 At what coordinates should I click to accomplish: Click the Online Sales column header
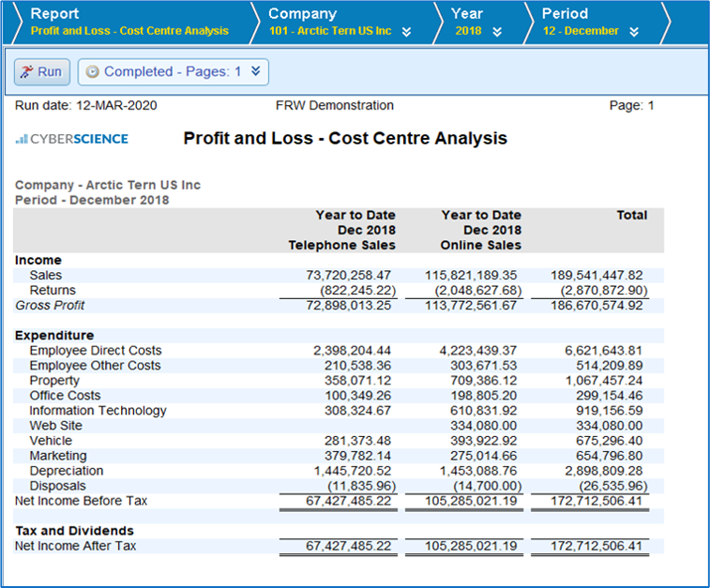(x=480, y=245)
